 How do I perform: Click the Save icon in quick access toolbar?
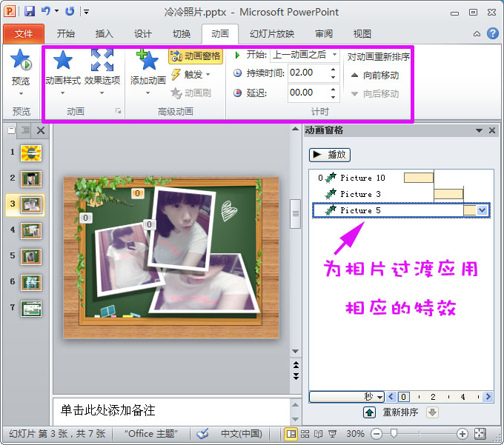coord(30,11)
